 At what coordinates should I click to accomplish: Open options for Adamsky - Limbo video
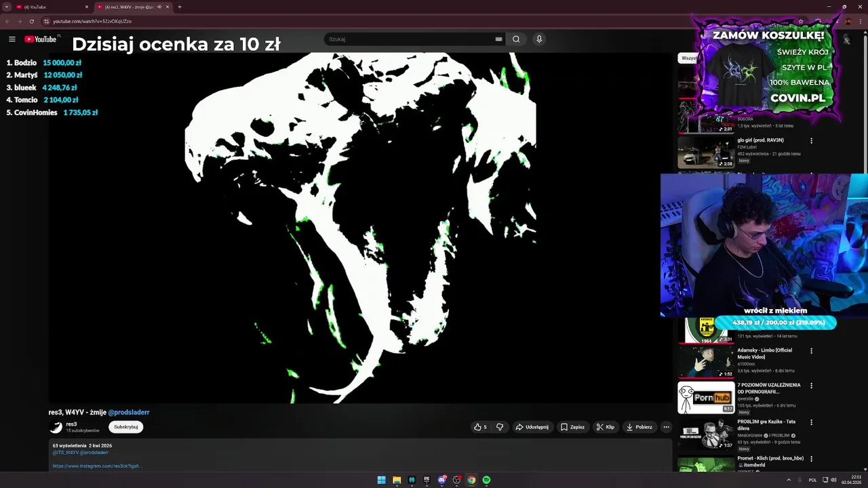[x=811, y=351]
